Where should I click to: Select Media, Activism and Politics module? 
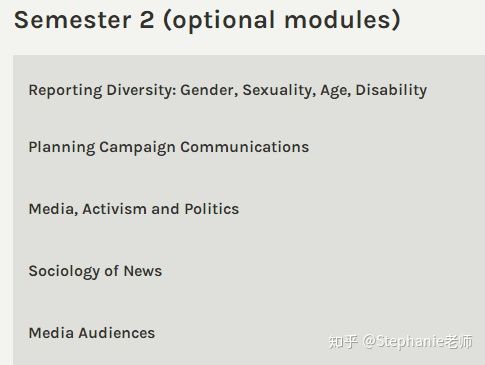[134, 209]
